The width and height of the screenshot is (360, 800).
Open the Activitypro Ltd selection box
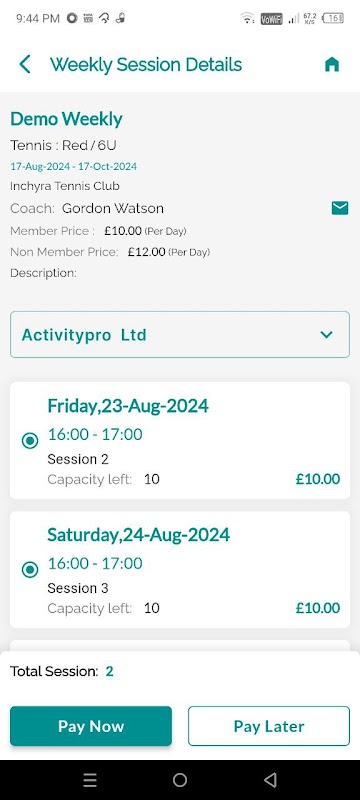pyautogui.click(x=180, y=334)
